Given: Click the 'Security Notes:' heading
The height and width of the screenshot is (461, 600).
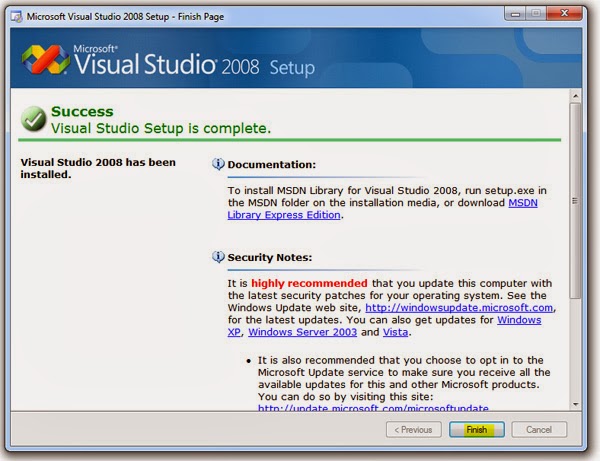Looking at the screenshot, I should tap(270, 257).
